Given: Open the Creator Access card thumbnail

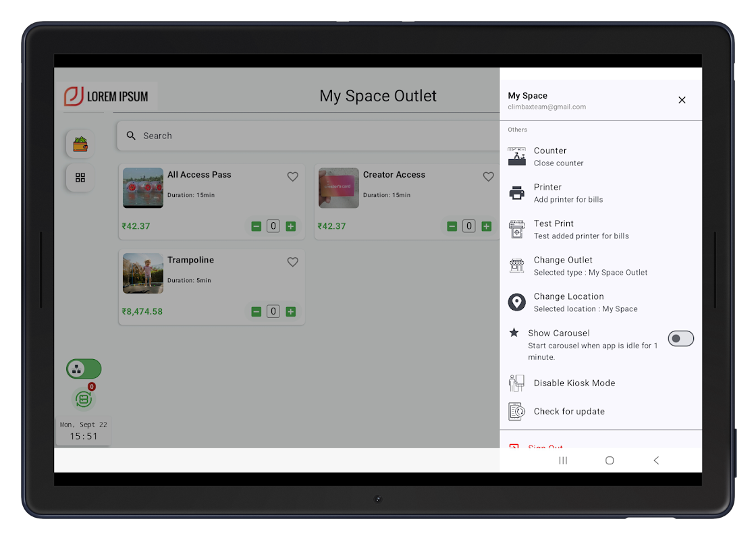Looking at the screenshot, I should pos(339,188).
